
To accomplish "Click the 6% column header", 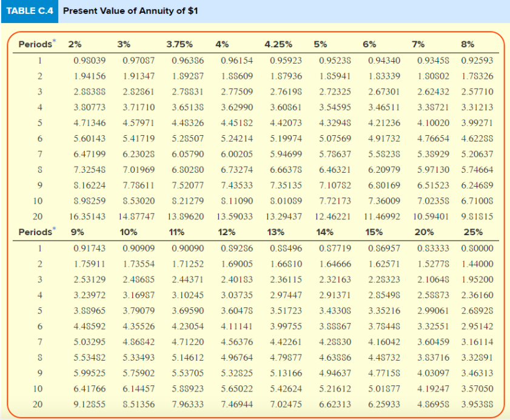I will click(369, 44).
